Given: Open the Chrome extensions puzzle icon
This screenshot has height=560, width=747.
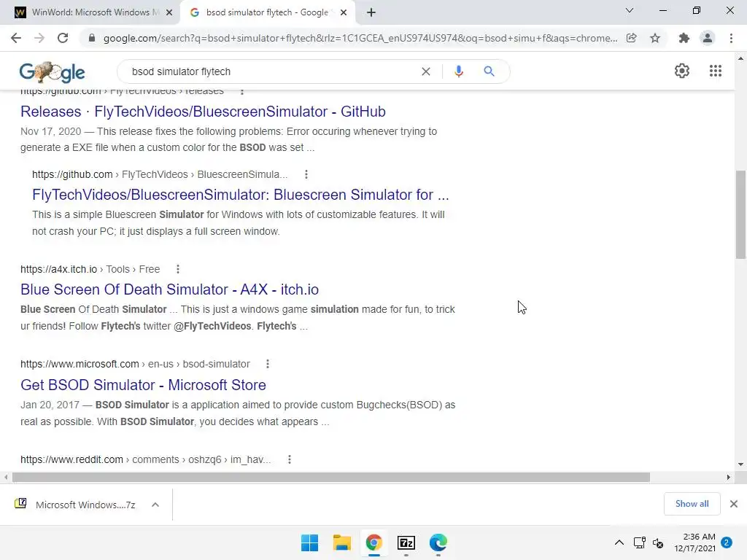Looking at the screenshot, I should click(x=684, y=38).
